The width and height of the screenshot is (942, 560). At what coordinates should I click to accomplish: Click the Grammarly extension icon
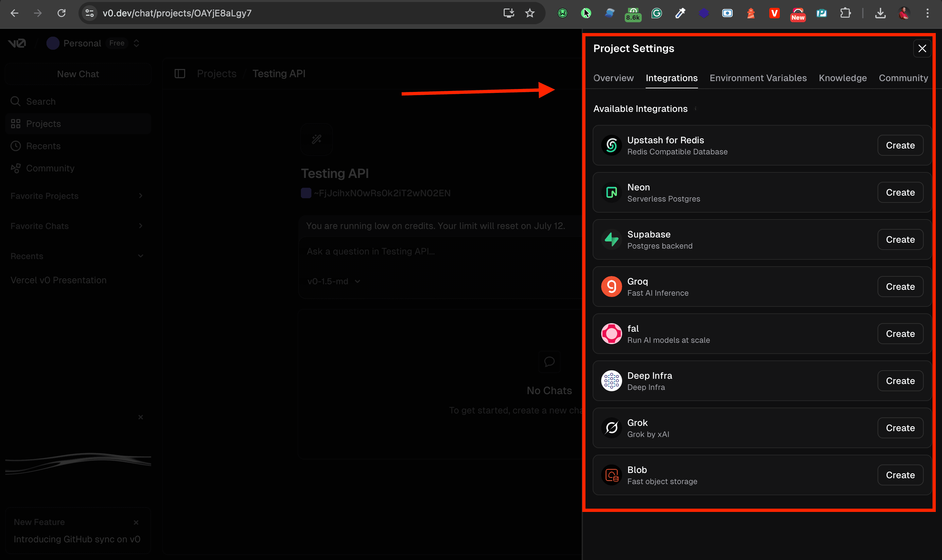656,13
